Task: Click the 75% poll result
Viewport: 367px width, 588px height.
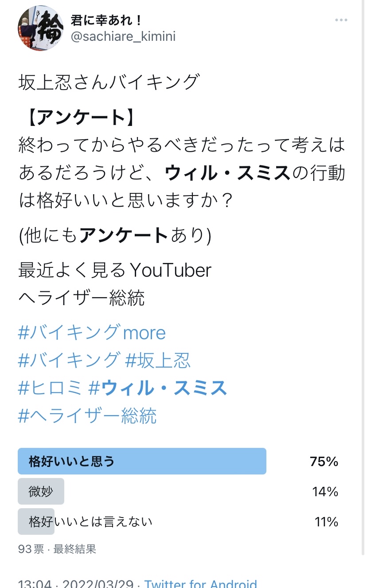Action: 324,462
